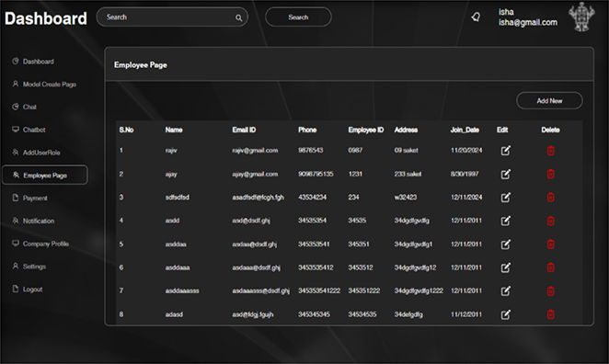Click the Join_Date column header
The image size is (609, 364).
465,130
